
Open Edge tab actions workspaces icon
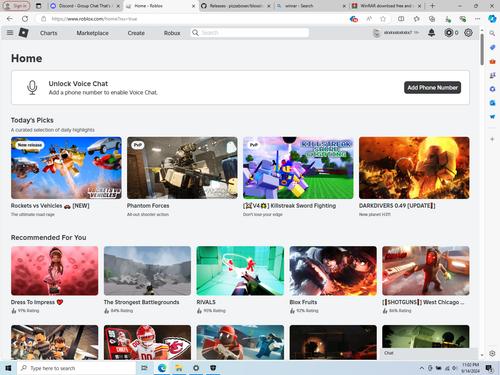point(39,6)
